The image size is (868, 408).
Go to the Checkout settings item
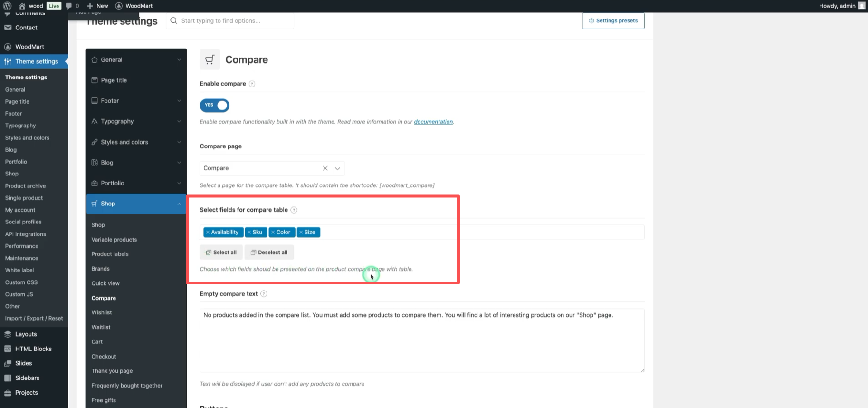[x=104, y=357]
